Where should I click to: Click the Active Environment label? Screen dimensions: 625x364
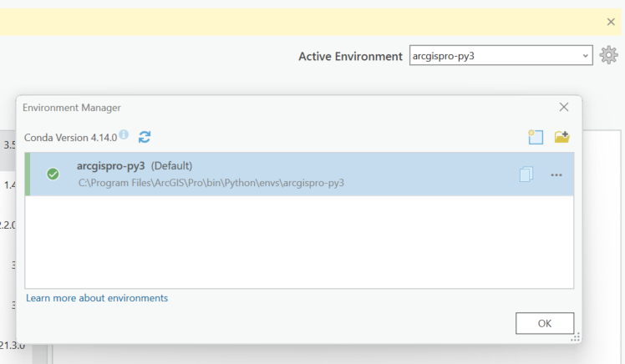click(350, 56)
